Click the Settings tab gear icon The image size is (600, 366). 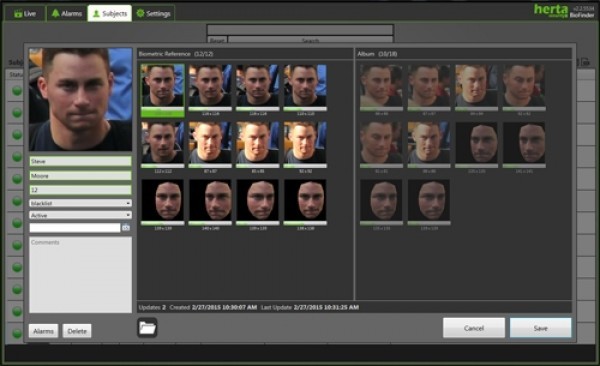pyautogui.click(x=140, y=13)
